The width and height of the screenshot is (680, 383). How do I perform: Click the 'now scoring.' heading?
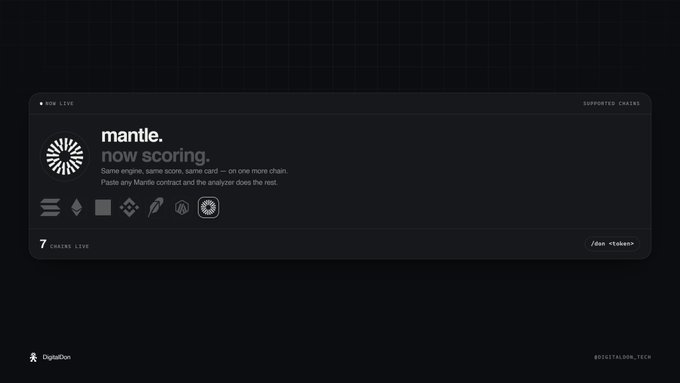pos(155,156)
